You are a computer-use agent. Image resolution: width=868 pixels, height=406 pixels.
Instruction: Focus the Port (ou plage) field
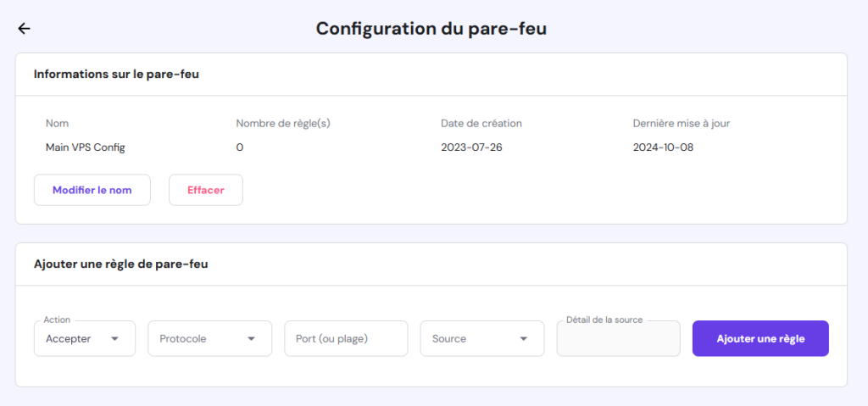[x=346, y=338]
